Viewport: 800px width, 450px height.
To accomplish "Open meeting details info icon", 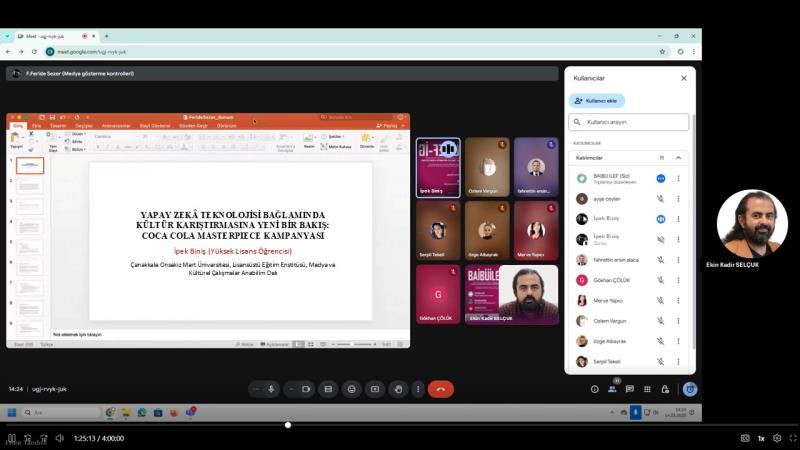I will click(594, 389).
